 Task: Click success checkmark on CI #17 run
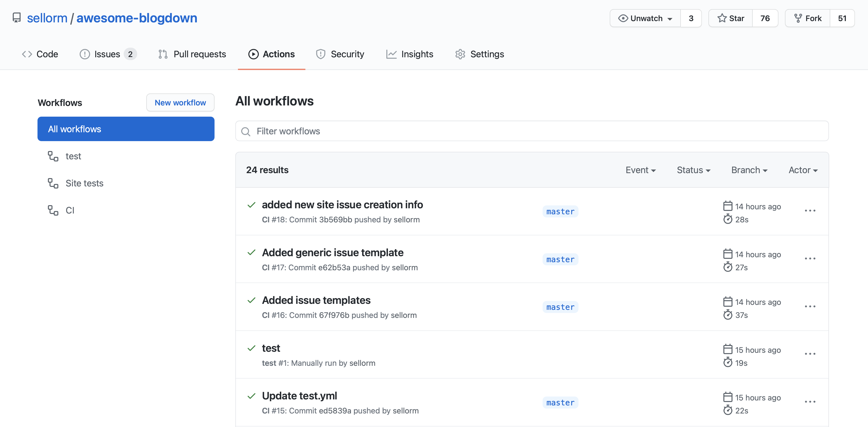[x=251, y=253]
